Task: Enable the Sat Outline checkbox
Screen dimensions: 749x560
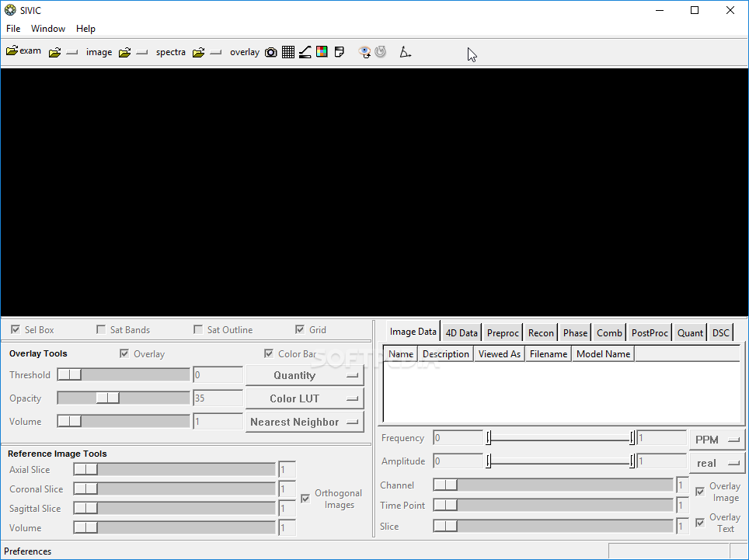Action: pyautogui.click(x=198, y=329)
